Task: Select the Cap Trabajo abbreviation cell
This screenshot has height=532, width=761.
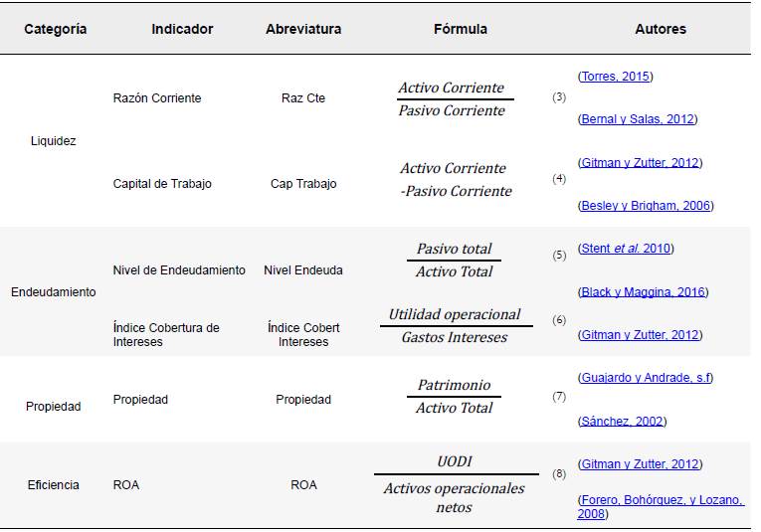Action: tap(303, 184)
